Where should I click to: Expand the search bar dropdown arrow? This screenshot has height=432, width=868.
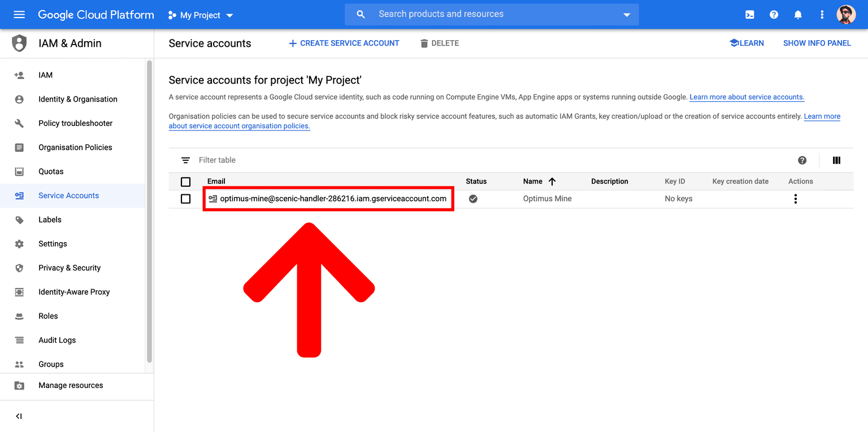pos(626,14)
